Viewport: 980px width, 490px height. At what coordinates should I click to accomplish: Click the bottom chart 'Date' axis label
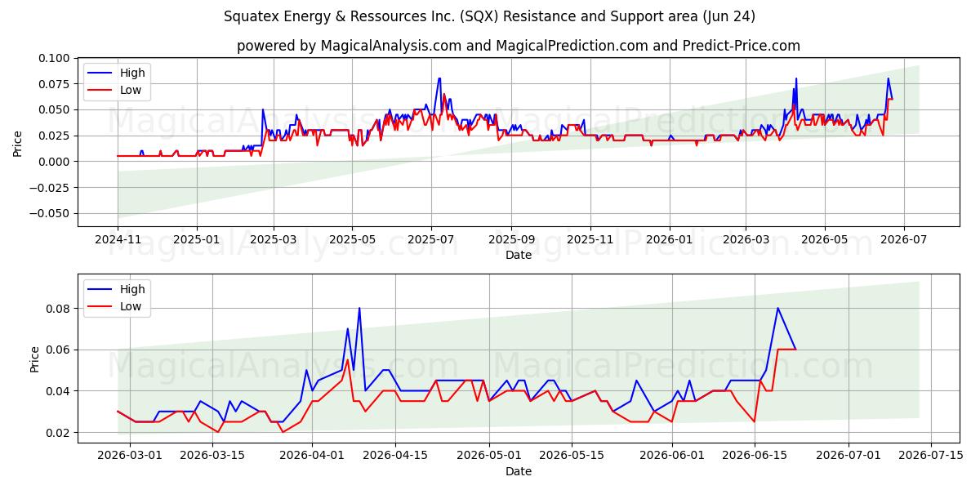pyautogui.click(x=519, y=471)
